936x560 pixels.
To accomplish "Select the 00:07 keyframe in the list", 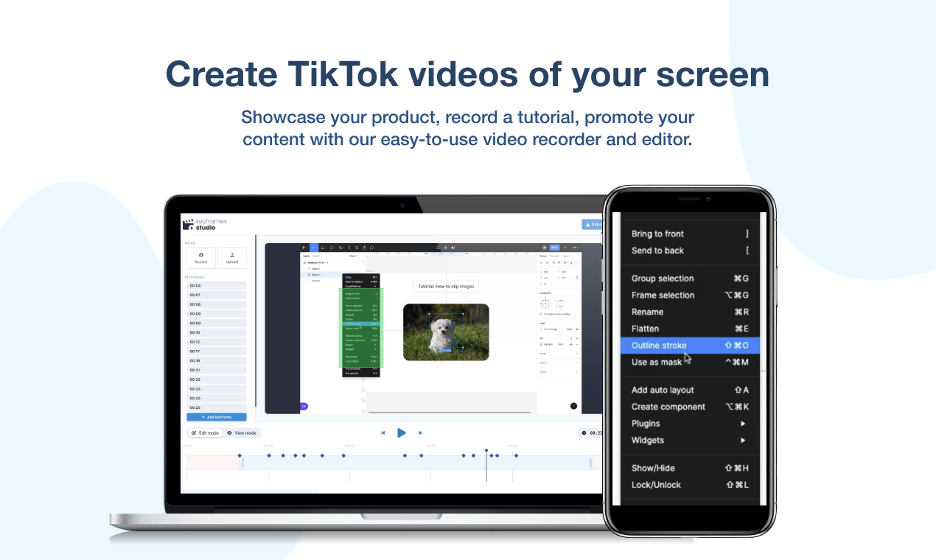I will pyautogui.click(x=216, y=295).
